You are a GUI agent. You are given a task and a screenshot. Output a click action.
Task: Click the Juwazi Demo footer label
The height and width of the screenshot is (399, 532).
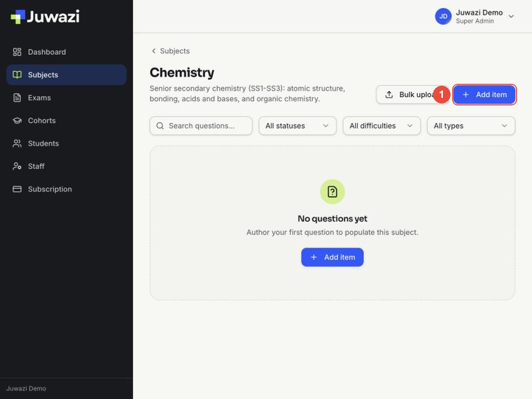tap(26, 388)
